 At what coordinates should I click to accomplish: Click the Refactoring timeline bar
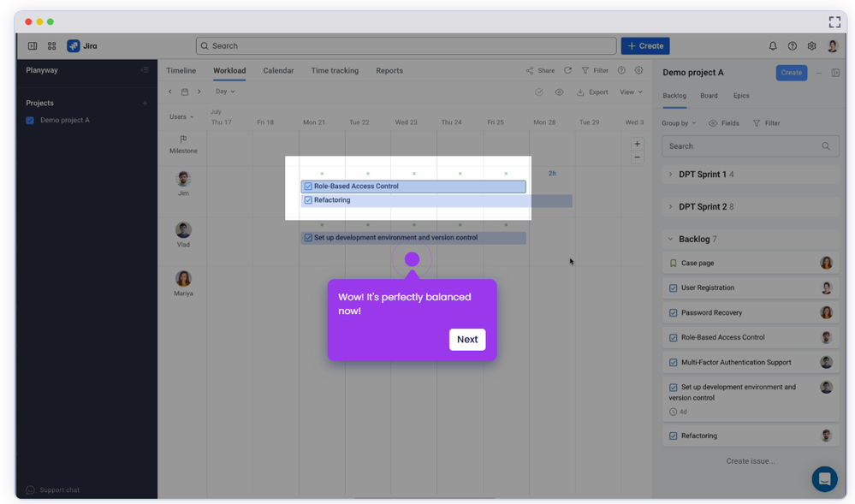[x=436, y=200]
